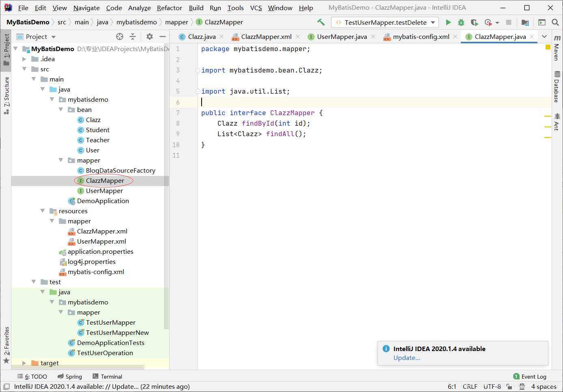
Task: Open the 6: TODO tool window
Action: coord(32,377)
